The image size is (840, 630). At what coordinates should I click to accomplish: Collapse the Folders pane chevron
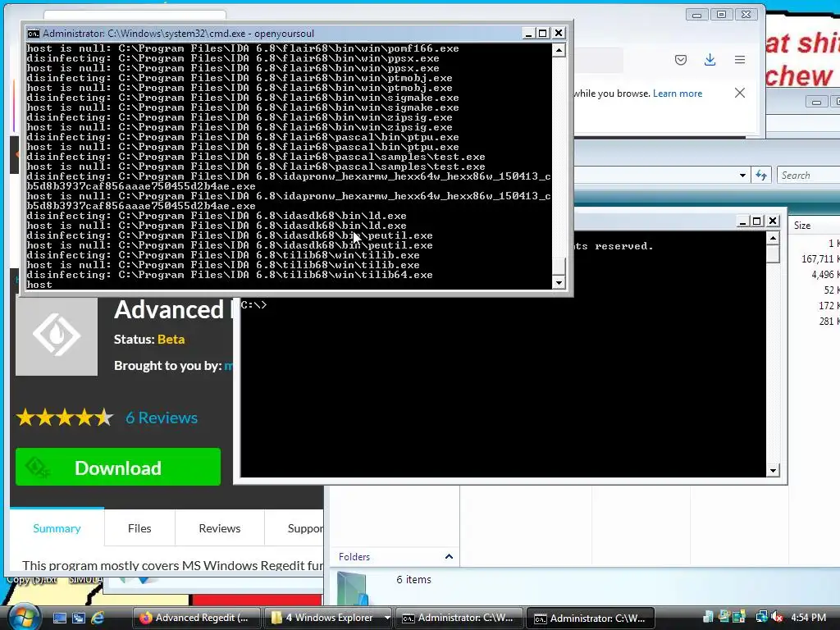coord(449,557)
